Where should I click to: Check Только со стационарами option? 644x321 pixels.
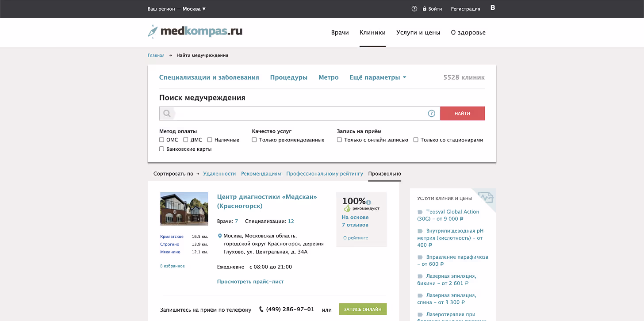[x=416, y=140]
